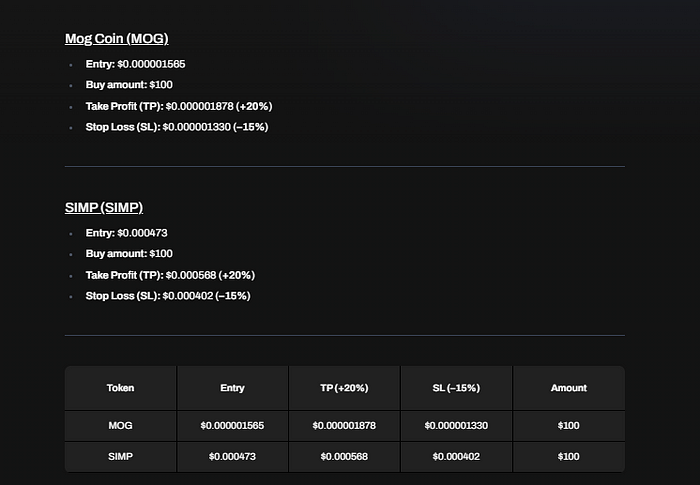The image size is (700, 485).
Task: Click table cell $0.000001565 in MOG row
Action: point(233,426)
